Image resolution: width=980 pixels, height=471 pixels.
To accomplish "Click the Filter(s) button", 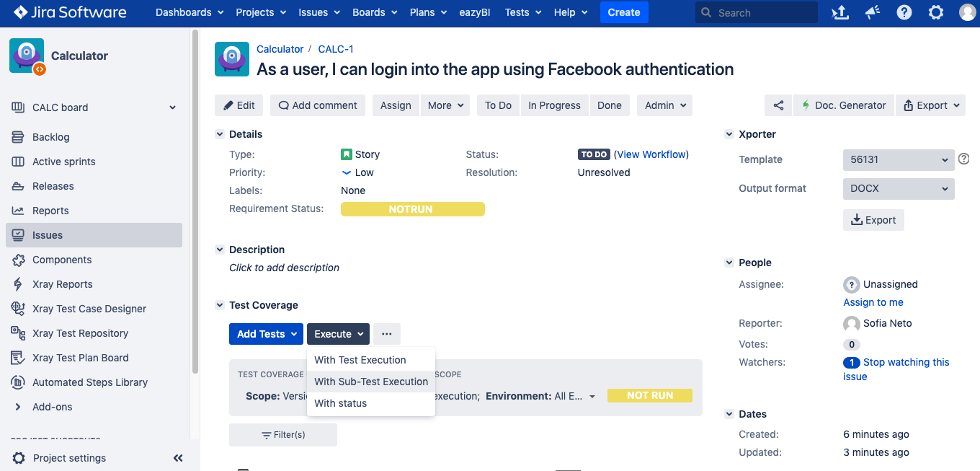I will coord(283,435).
